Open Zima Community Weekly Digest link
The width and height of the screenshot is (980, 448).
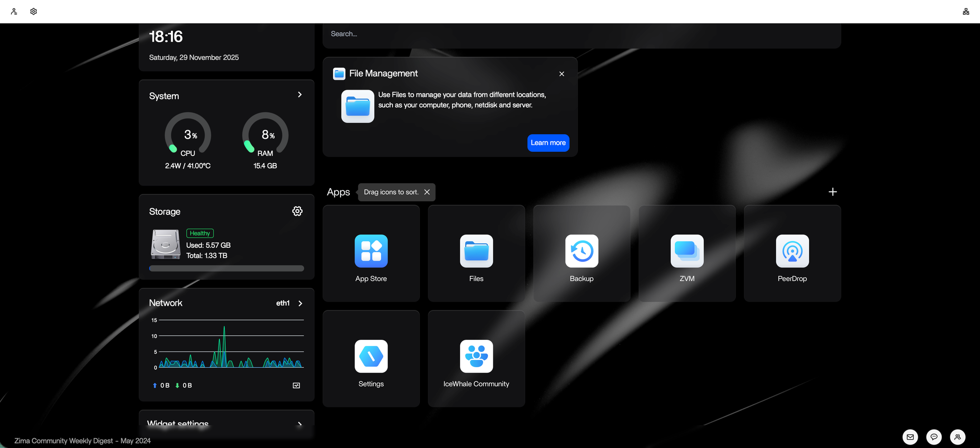[82, 441]
